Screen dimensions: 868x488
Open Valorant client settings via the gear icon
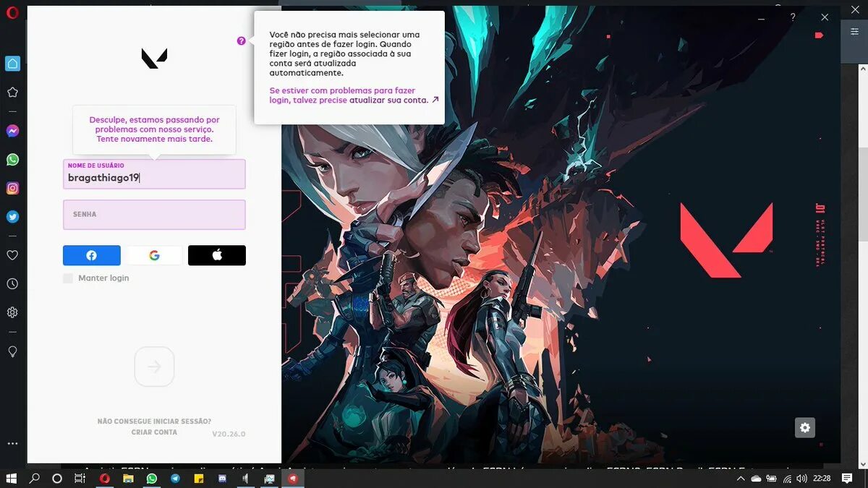(x=805, y=427)
